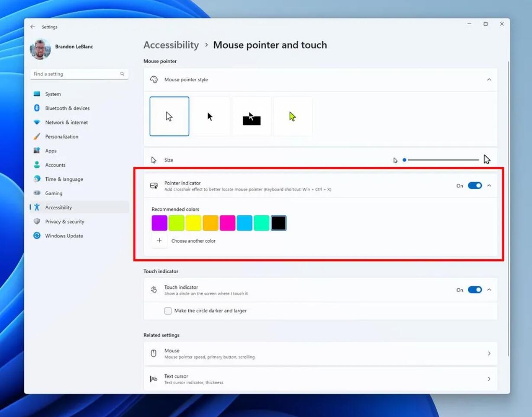Select the inverted mouse pointer style
This screenshot has width=532, height=417.
(251, 116)
